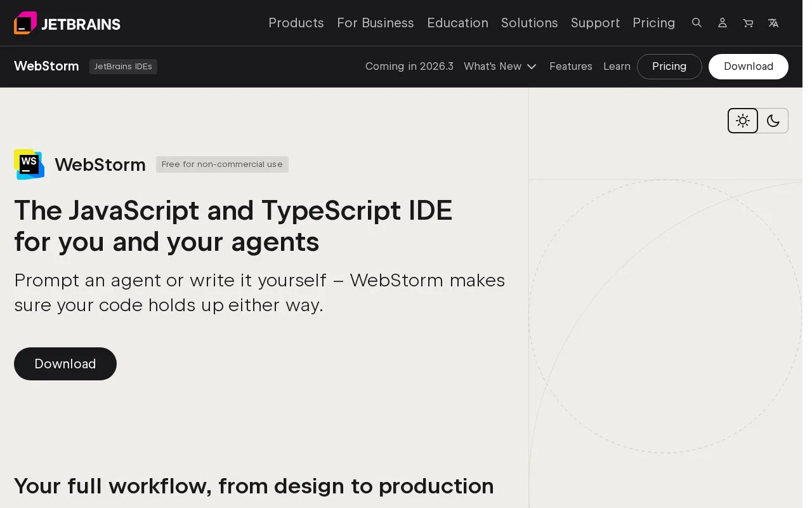
Task: Open the site search icon
Action: click(697, 23)
